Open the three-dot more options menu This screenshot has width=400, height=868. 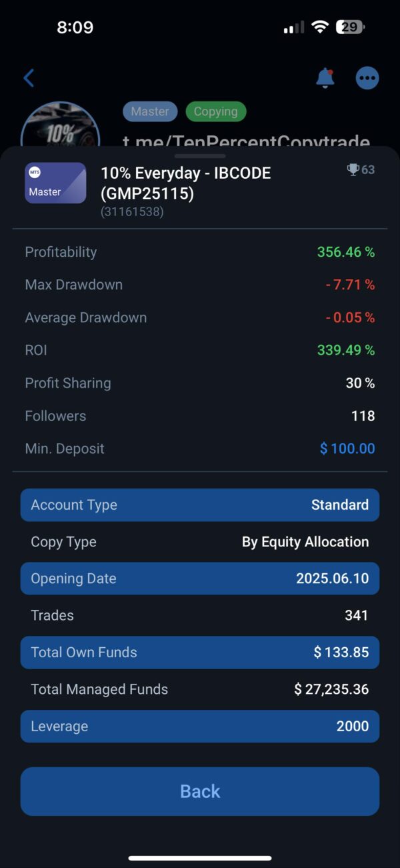[367, 78]
